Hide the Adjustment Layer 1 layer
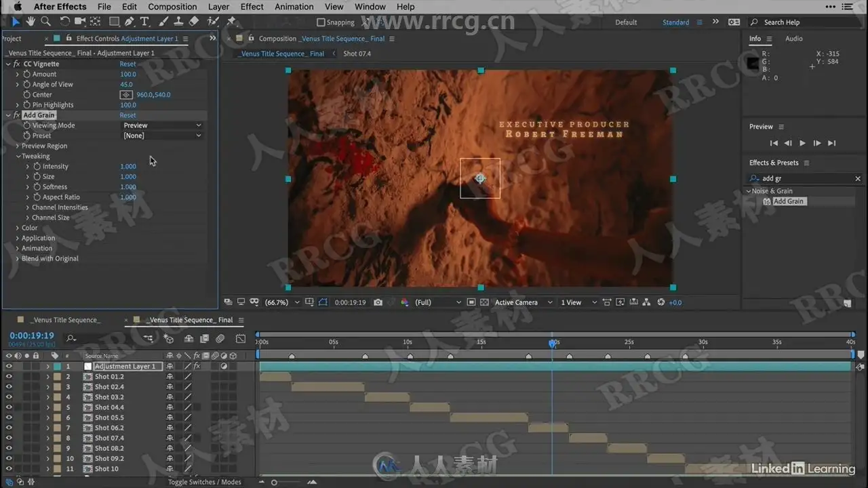This screenshot has height=488, width=868. [9, 367]
